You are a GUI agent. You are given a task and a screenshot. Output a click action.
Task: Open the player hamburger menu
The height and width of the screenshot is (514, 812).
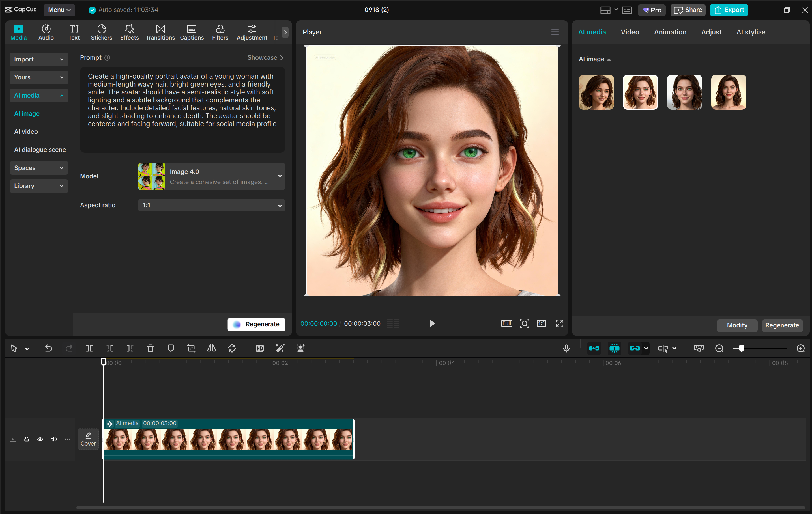point(555,32)
